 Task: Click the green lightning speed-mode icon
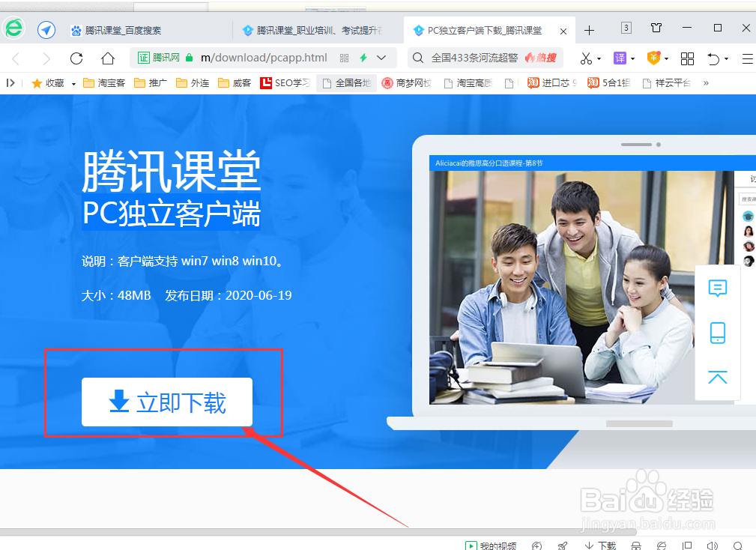[x=363, y=58]
